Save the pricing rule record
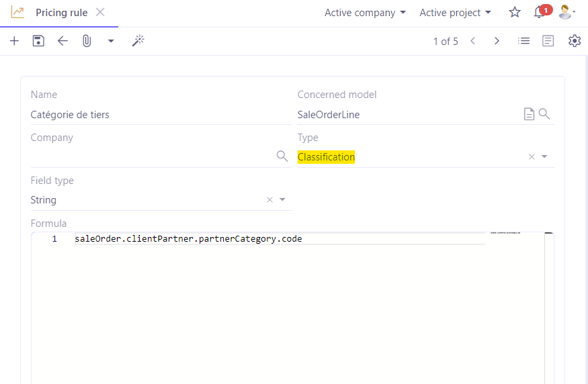Image resolution: width=588 pixels, height=384 pixels. point(38,41)
